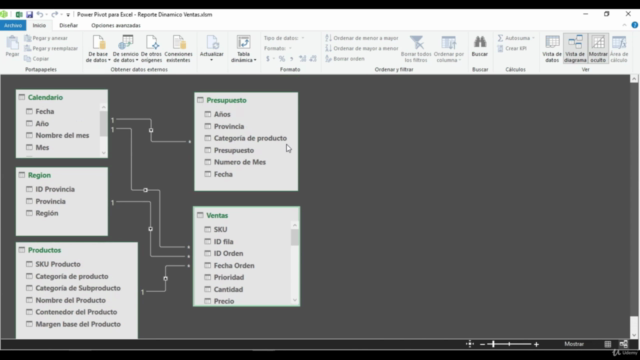The image size is (640, 360).
Task: Select the Opciones avanzadas tab
Action: pyautogui.click(x=116, y=25)
